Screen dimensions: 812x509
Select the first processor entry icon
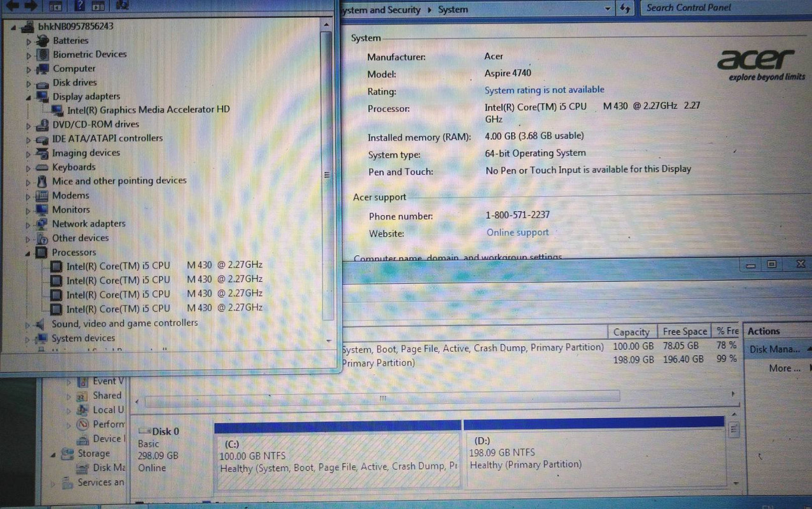click(57, 266)
